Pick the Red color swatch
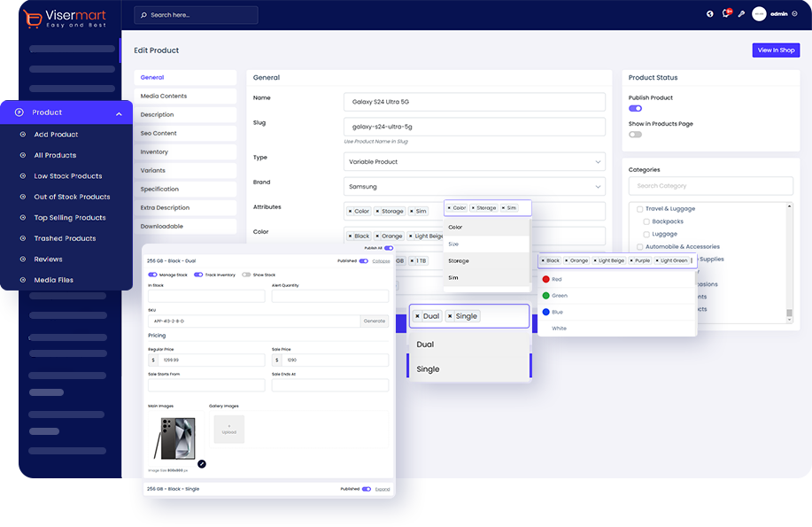Image resolution: width=812 pixels, height=527 pixels. [545, 279]
